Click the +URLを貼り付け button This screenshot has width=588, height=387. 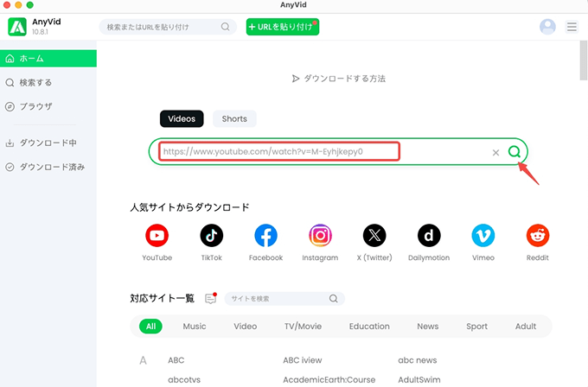pos(283,27)
